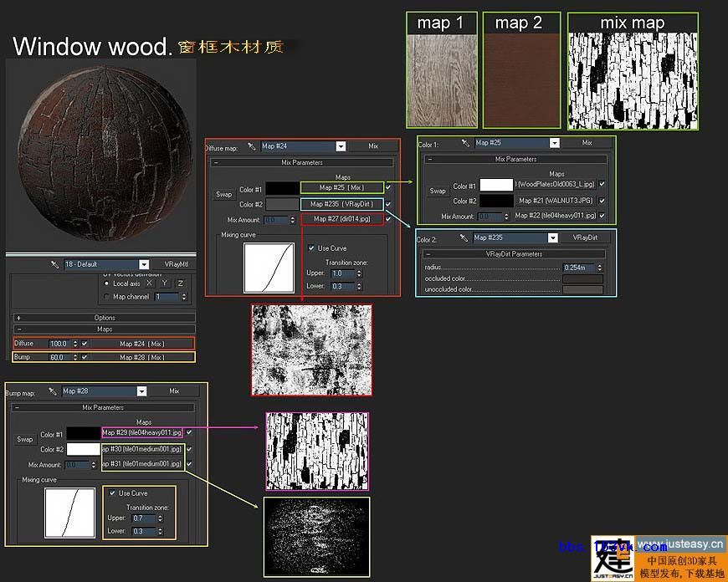728x582 pixels.
Task: Toggle the checkbox beside Map #25 (Mix)
Action: (388, 187)
